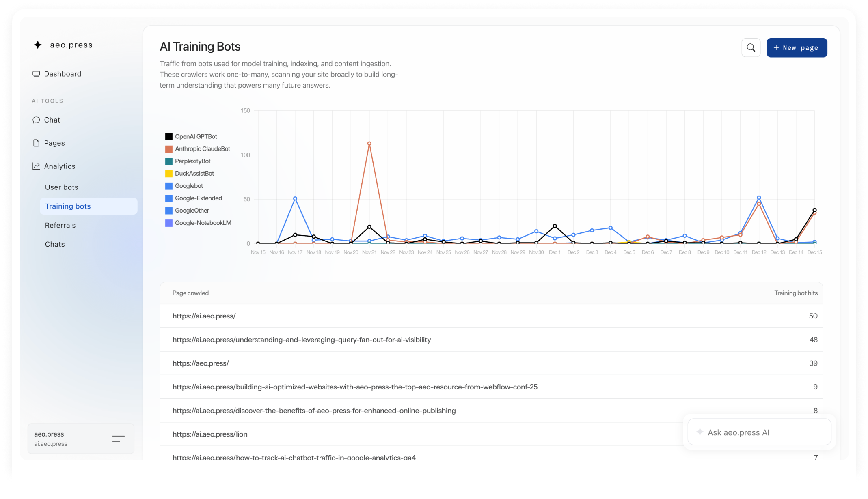Toggle PerplexityBot legend entry
Viewport: 868px width, 499px height.
[192, 161]
